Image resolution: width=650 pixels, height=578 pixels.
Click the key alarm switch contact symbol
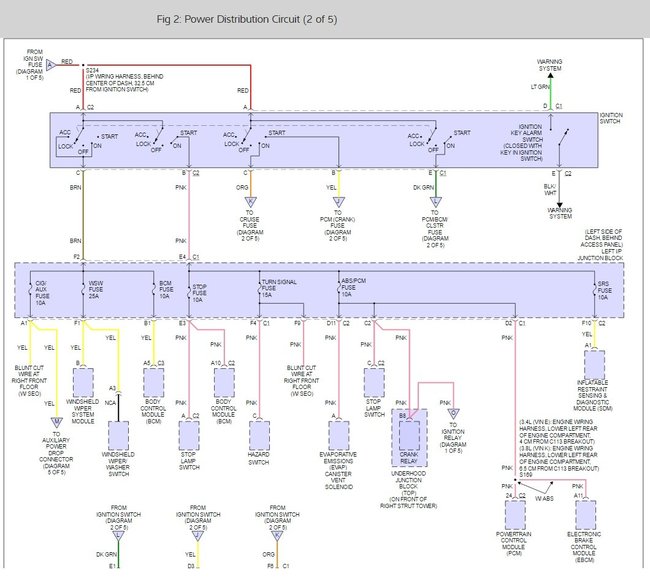pos(563,137)
